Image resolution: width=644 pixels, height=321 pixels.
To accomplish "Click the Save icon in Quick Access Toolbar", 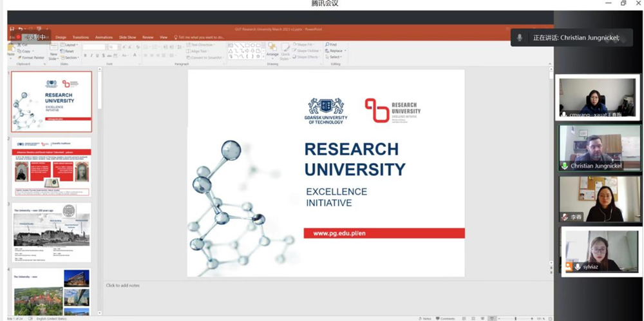I will click(x=12, y=29).
